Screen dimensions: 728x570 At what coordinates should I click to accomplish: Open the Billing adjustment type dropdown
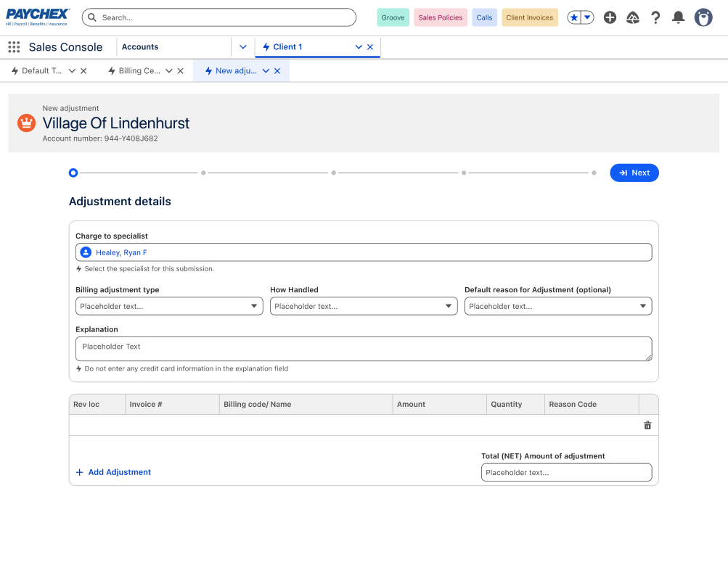point(169,306)
